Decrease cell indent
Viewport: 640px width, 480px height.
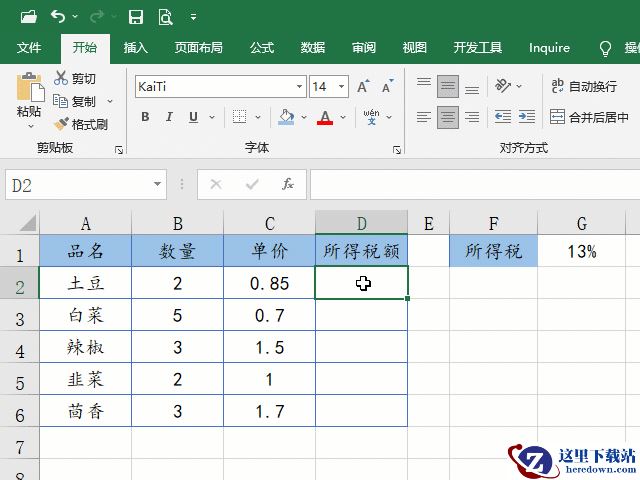coord(502,117)
